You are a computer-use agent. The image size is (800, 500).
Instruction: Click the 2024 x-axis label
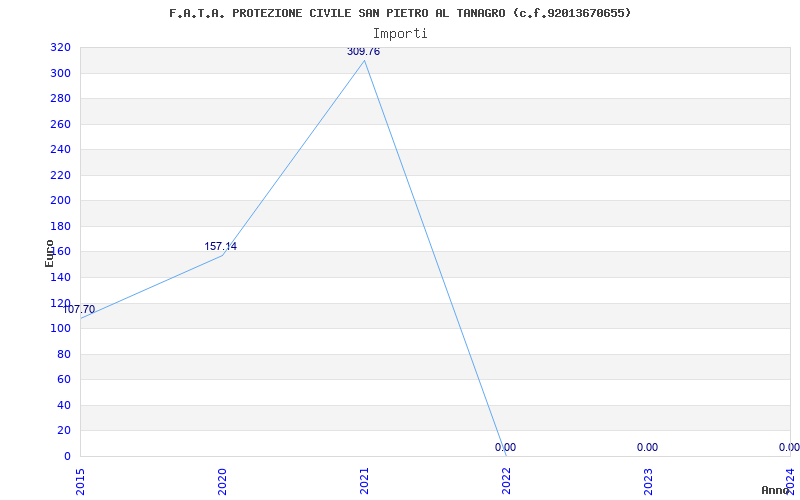pos(790,482)
